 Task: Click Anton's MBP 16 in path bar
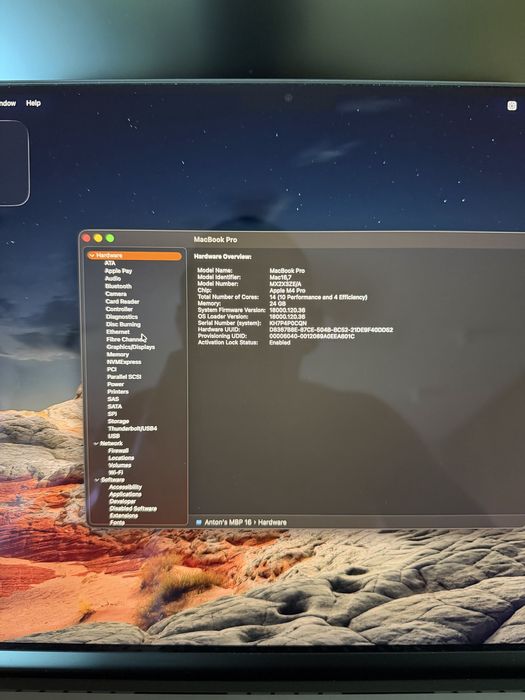coord(228,522)
